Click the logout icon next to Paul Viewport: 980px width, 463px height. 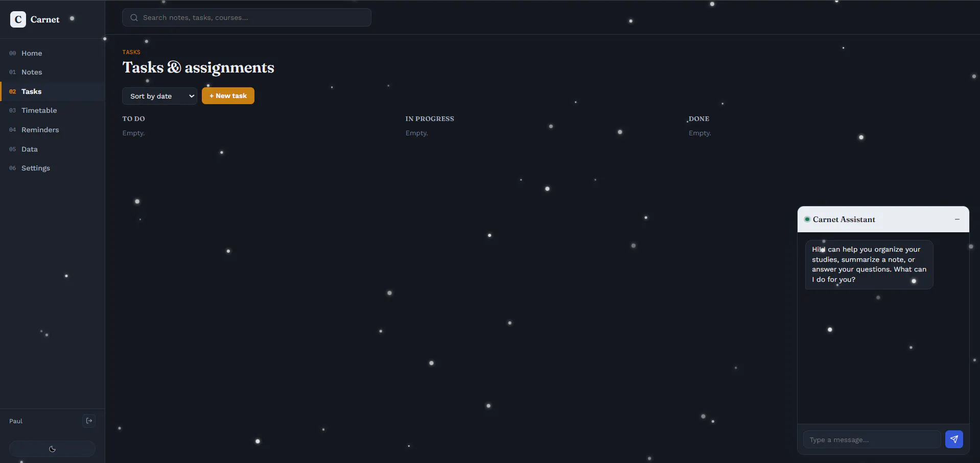[89, 421]
